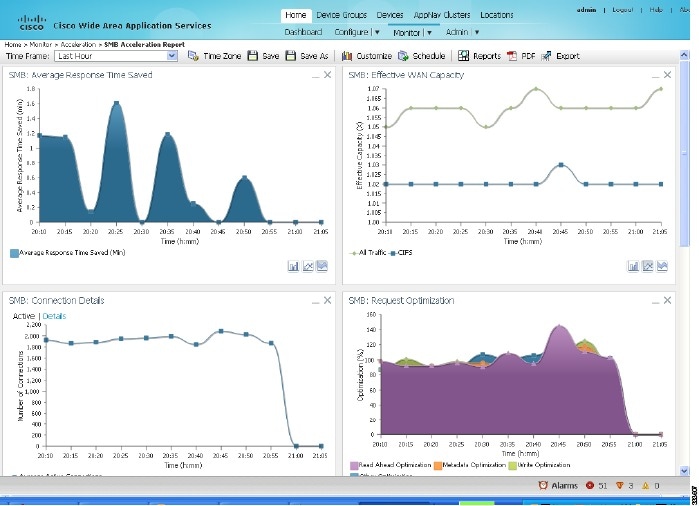
Task: Click the Alarms clock icon
Action: [543, 485]
